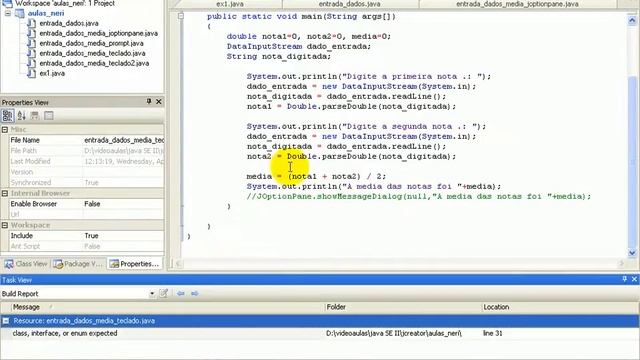Select the File Name property row
Viewport: 640px width, 360px height.
(x=87, y=140)
